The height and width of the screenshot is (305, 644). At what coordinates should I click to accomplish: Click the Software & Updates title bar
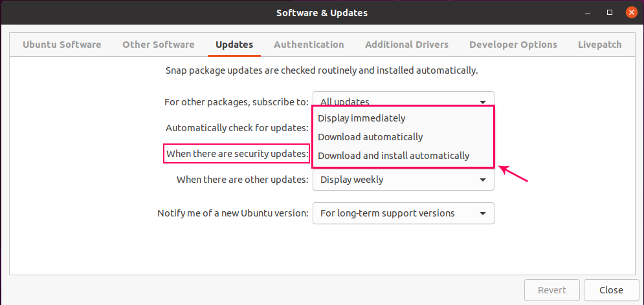tap(322, 12)
